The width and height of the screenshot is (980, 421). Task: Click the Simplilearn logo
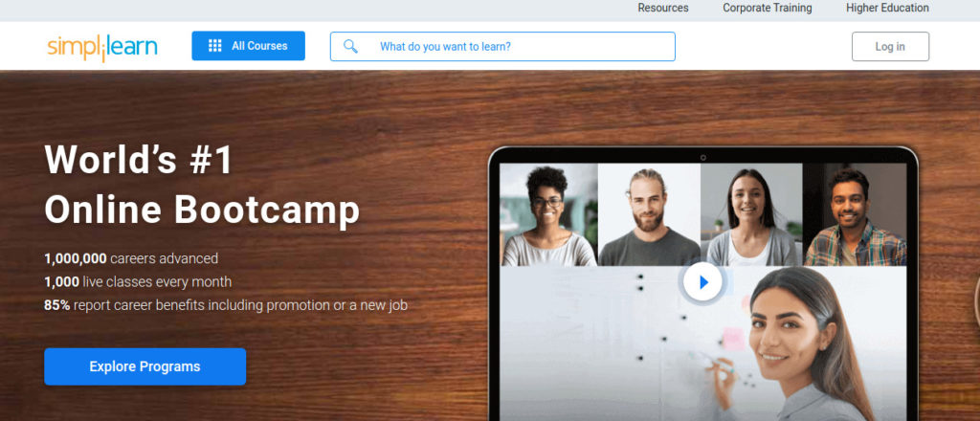(x=101, y=48)
